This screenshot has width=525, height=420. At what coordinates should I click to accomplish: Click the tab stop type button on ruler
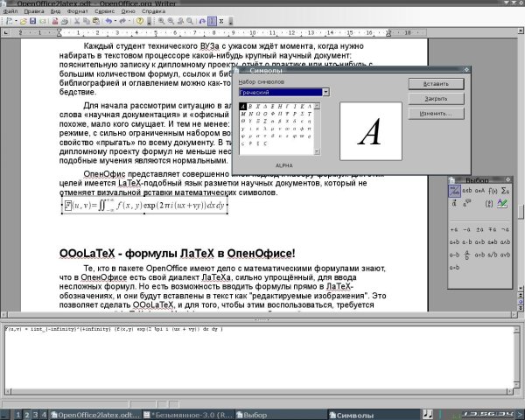pos(6,32)
